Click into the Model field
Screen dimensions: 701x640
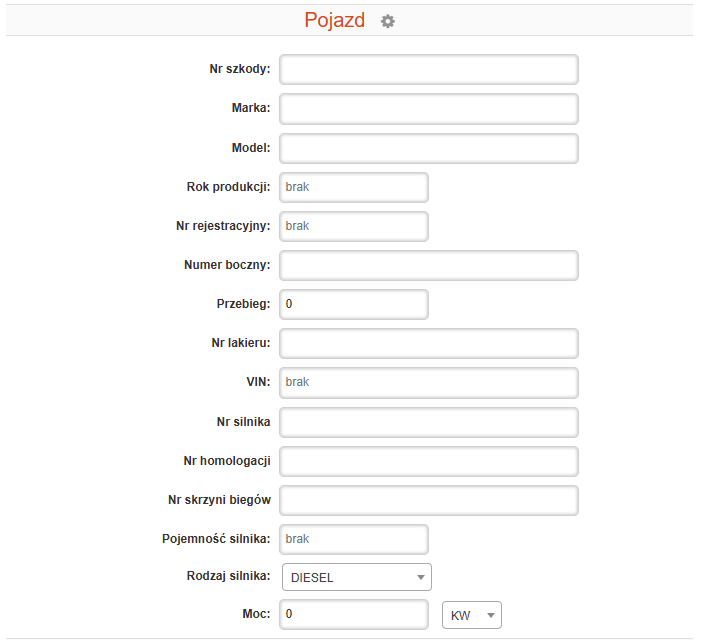428,147
